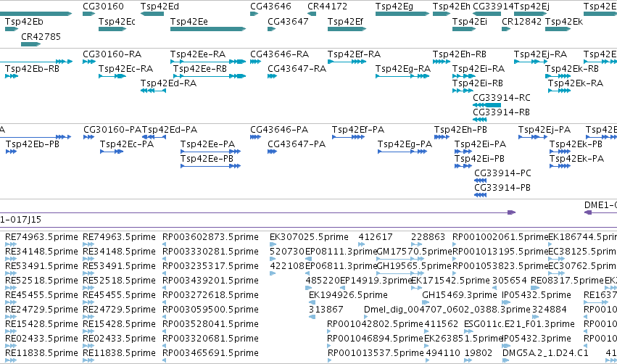Select protein Tsp42Ei-PB

(480, 159)
